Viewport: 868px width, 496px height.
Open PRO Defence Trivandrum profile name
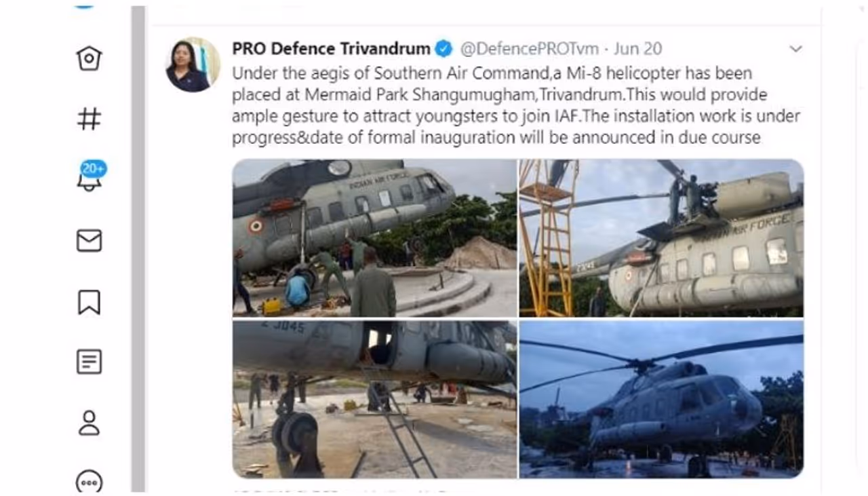(x=331, y=49)
